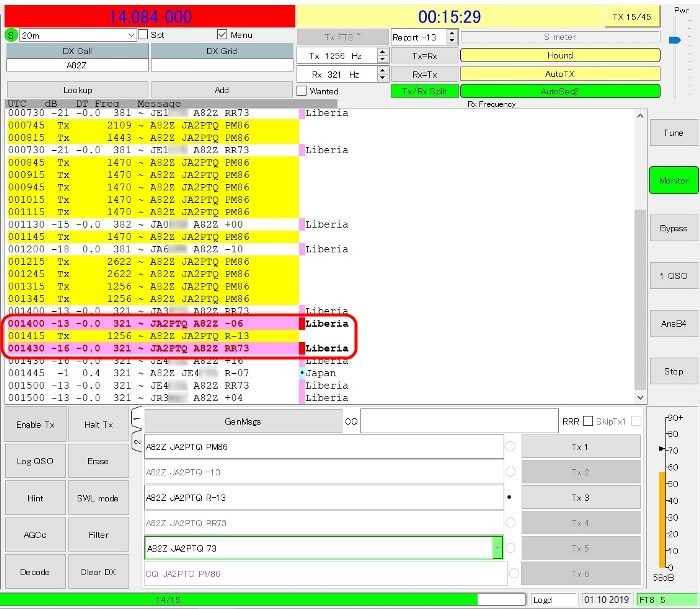Click the FT8 mode status indicator
The image size is (700, 609).
[x=667, y=600]
